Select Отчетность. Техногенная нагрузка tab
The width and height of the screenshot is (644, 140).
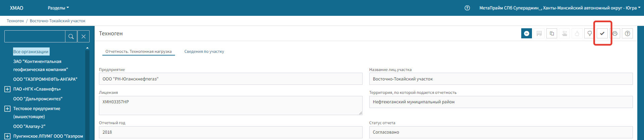(x=138, y=51)
